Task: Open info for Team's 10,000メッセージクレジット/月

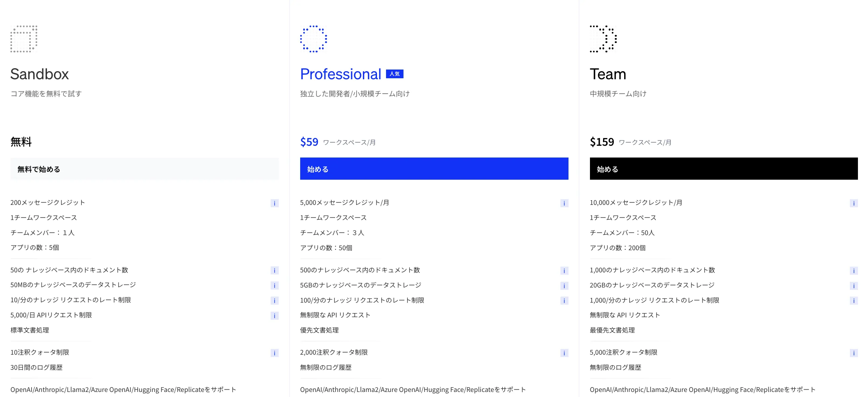Action: click(854, 204)
